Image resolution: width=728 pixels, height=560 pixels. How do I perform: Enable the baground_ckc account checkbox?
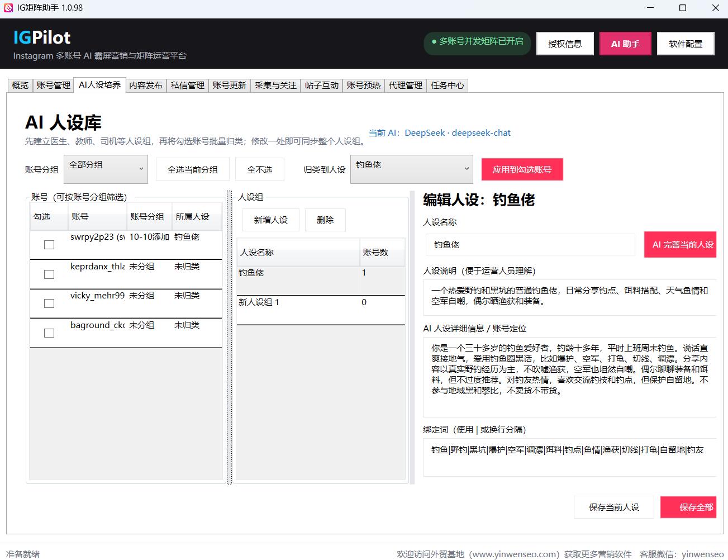[49, 333]
